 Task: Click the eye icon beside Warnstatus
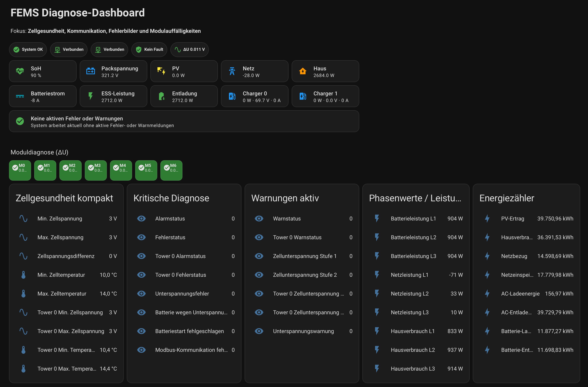pyautogui.click(x=259, y=219)
